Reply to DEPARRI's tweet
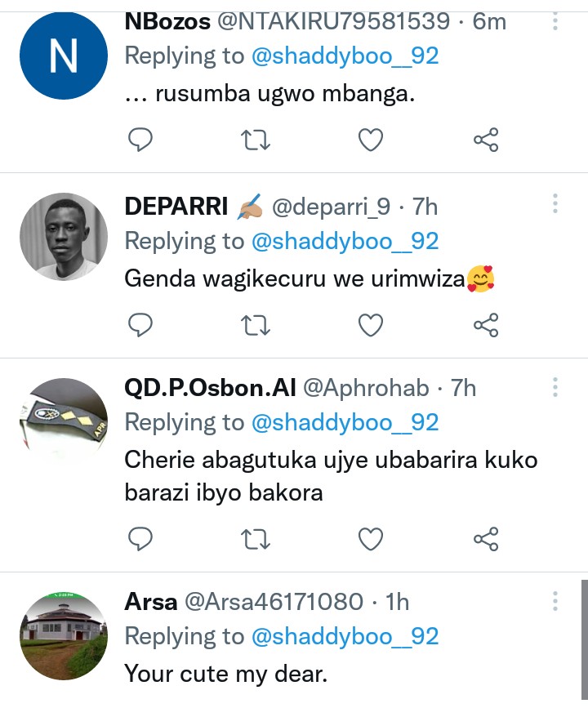 pos(141,326)
